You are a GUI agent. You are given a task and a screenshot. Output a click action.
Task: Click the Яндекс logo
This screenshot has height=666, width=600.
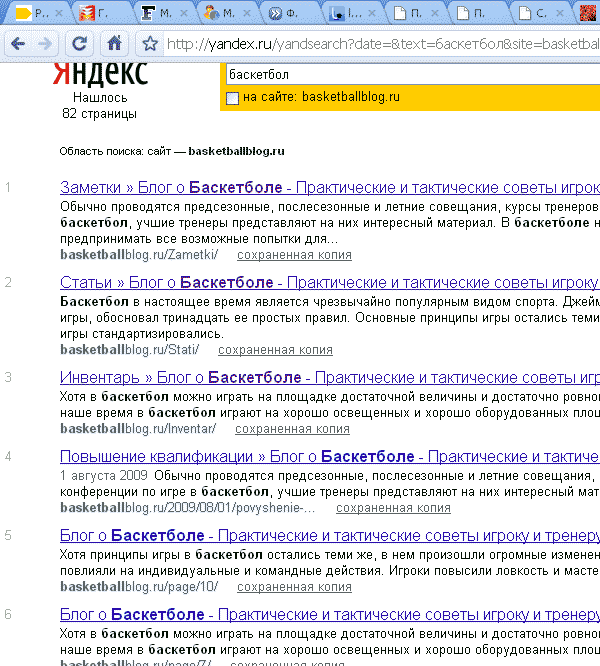[x=100, y=73]
